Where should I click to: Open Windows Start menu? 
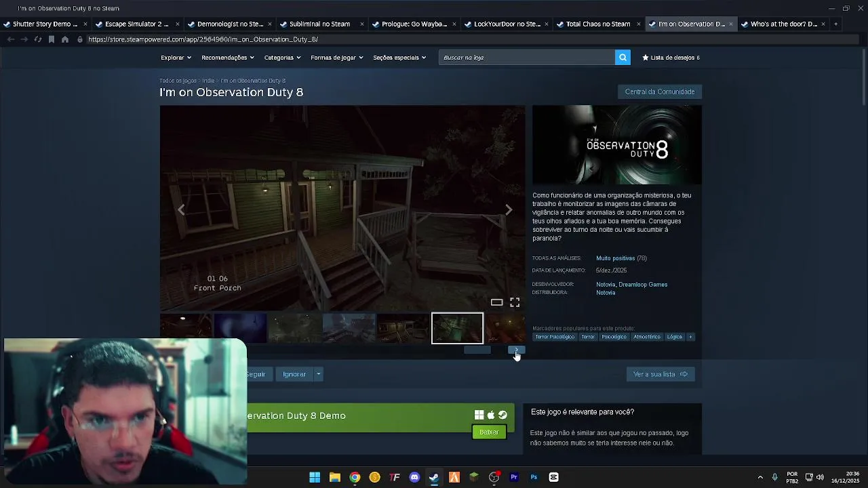(x=315, y=477)
